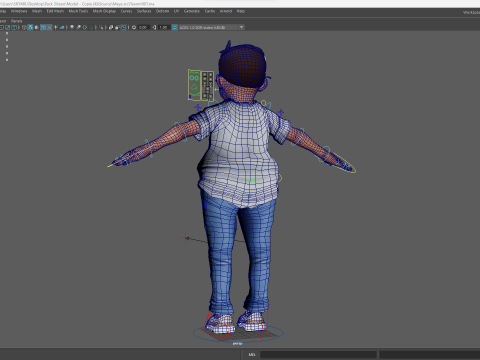This screenshot has width=480, height=360.
Task: Toggle viewport Shadows icon
Action: (62, 27)
